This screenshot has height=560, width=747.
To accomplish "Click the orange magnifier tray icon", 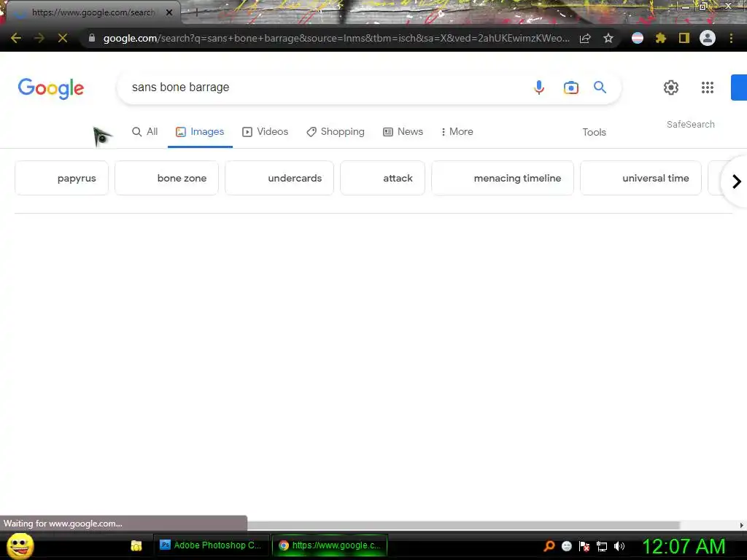I will [x=549, y=545].
